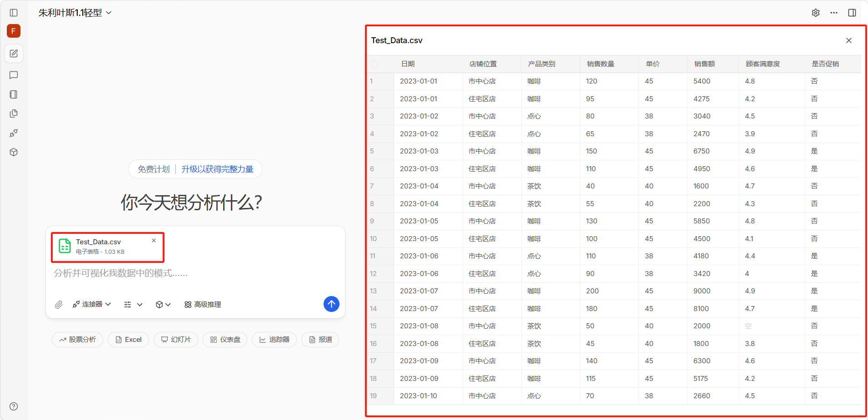Start a new chat with the compose icon
Screen dimensions: 868x420
click(x=14, y=54)
